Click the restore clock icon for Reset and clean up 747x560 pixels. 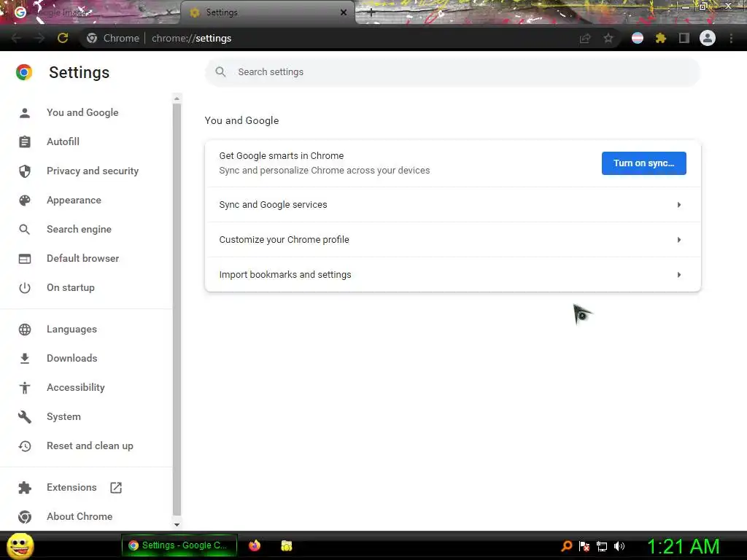[x=25, y=446]
